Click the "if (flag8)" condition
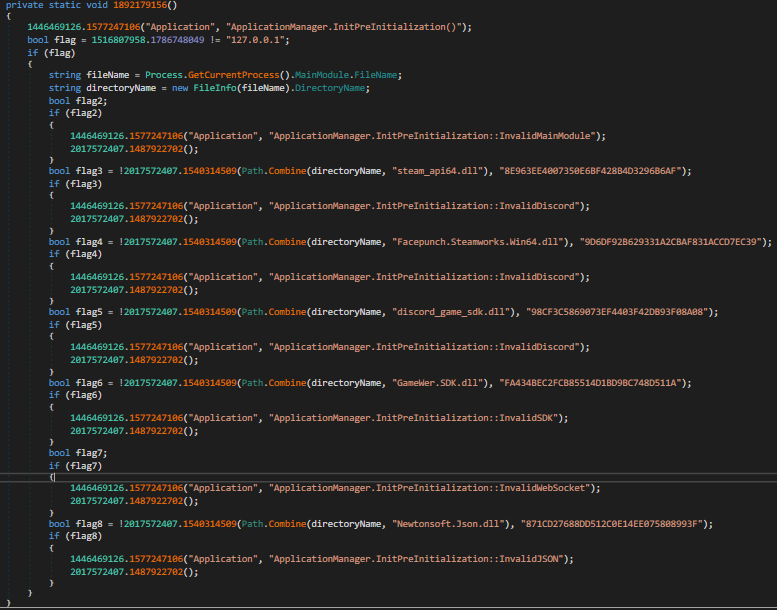The height and width of the screenshot is (610, 777). pyautogui.click(x=75, y=536)
